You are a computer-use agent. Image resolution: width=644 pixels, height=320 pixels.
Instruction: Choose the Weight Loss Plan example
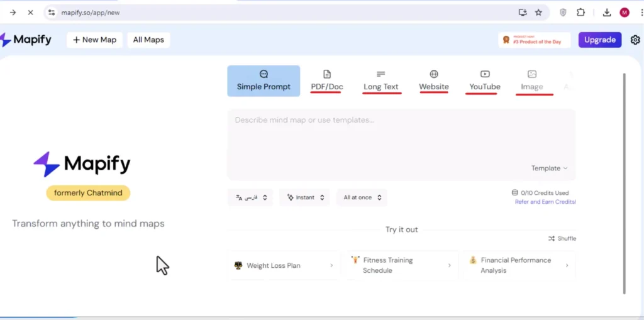click(284, 265)
